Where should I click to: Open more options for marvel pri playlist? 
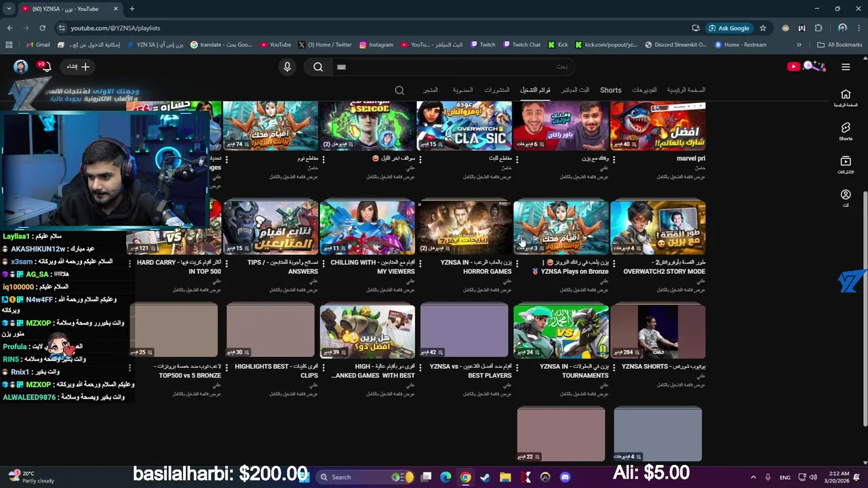614,159
